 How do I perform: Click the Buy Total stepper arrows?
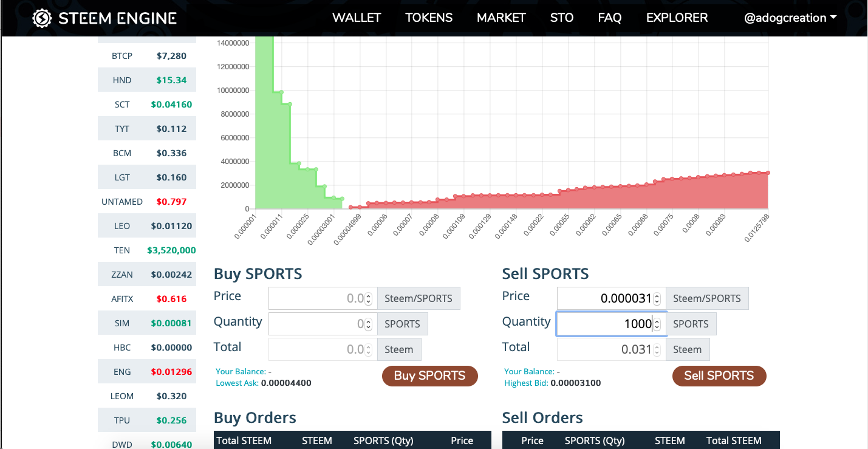coord(368,349)
